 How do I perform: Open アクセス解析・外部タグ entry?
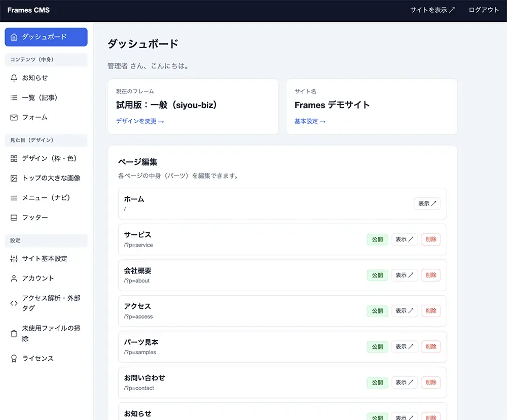coord(46,303)
